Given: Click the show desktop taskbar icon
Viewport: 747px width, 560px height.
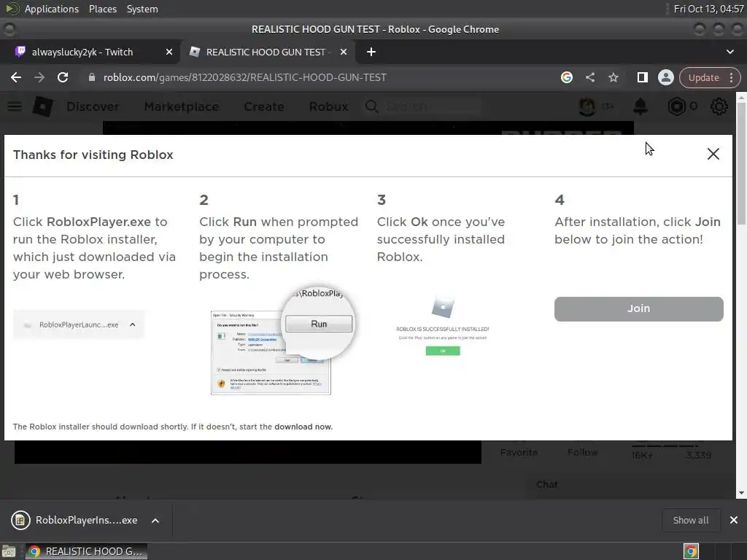Looking at the screenshot, I should (9, 551).
